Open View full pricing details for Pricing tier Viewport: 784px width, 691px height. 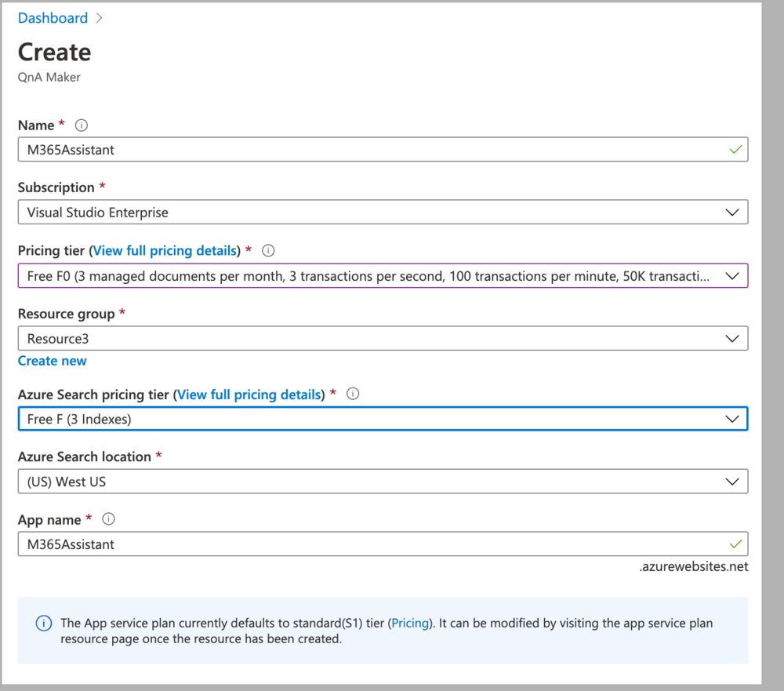point(165,251)
